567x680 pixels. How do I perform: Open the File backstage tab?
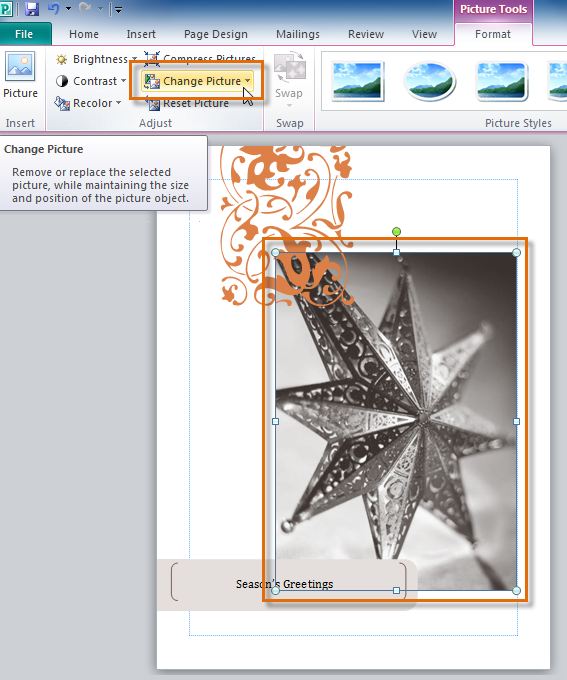click(x=24, y=34)
